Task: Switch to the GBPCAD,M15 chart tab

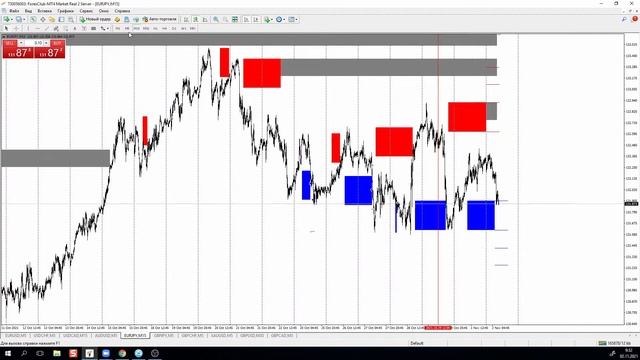Action: [282, 336]
